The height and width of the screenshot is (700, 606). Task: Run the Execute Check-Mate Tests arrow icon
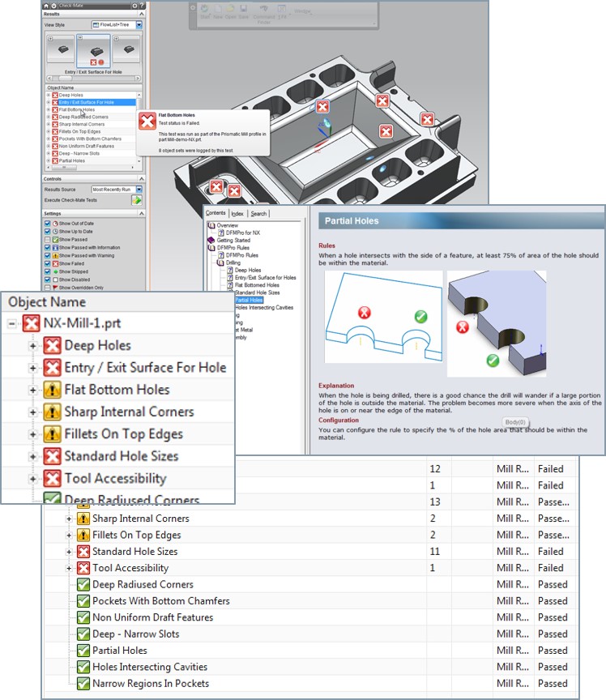[137, 200]
